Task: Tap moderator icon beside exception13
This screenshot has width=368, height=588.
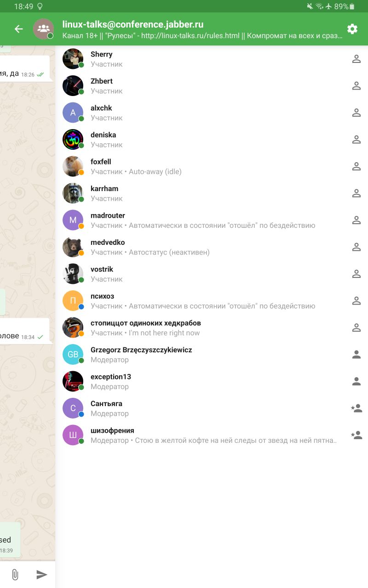Action: click(356, 381)
